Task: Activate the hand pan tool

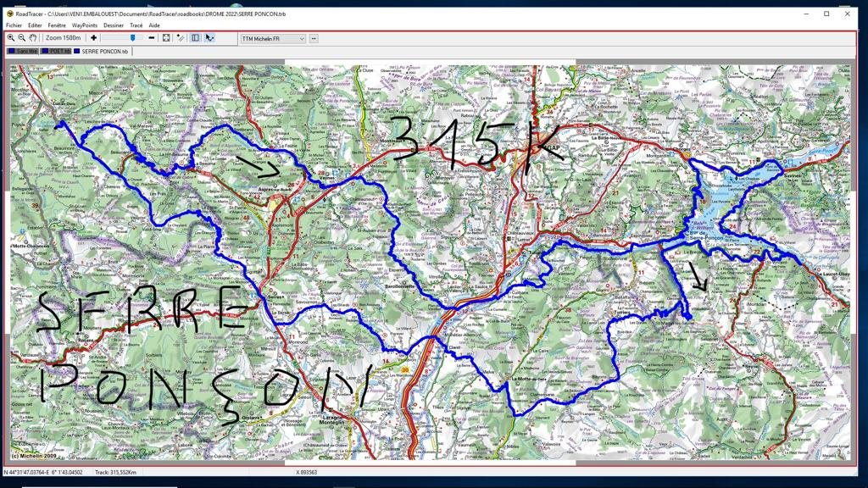Action: [x=33, y=37]
